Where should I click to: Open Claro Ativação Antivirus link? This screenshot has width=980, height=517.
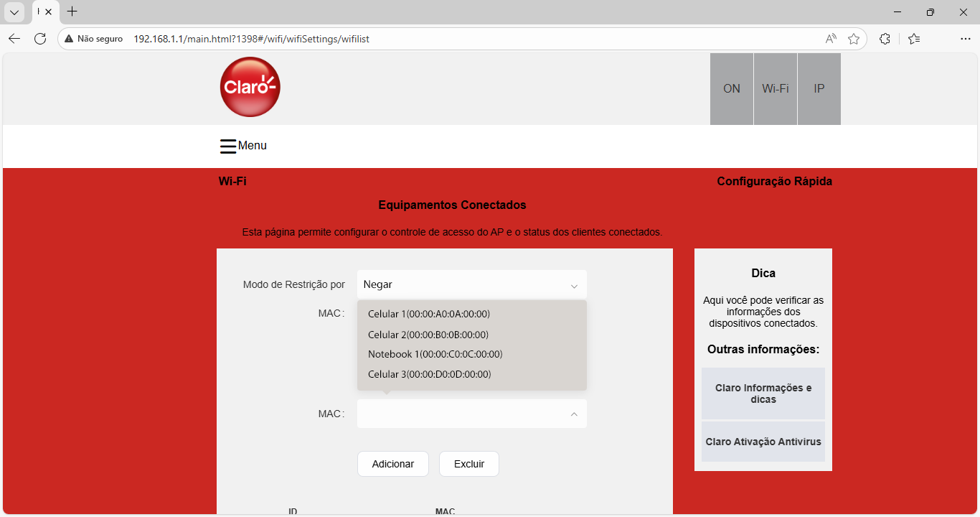tap(763, 442)
